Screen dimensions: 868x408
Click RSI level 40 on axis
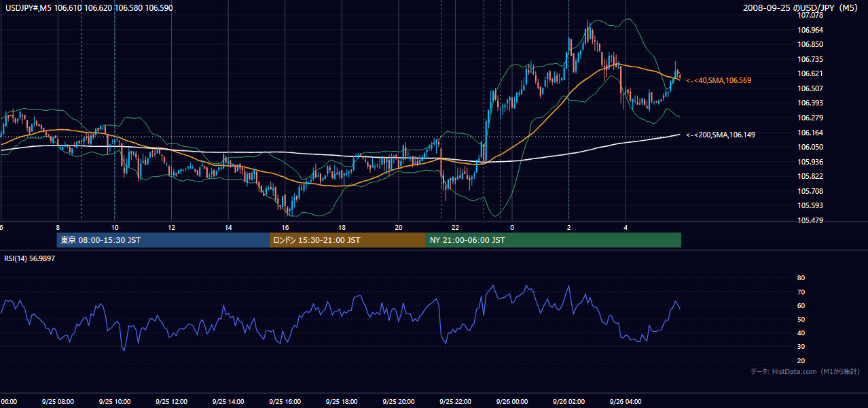[801, 333]
